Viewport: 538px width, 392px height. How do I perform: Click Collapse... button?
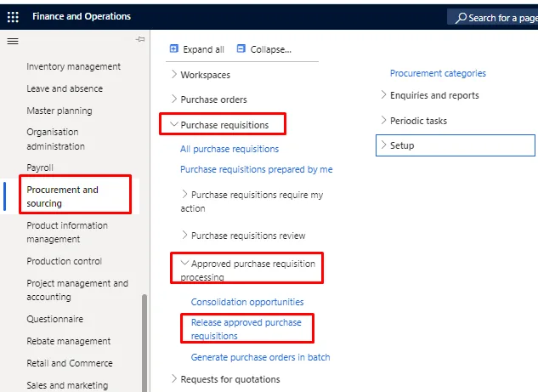tap(264, 49)
